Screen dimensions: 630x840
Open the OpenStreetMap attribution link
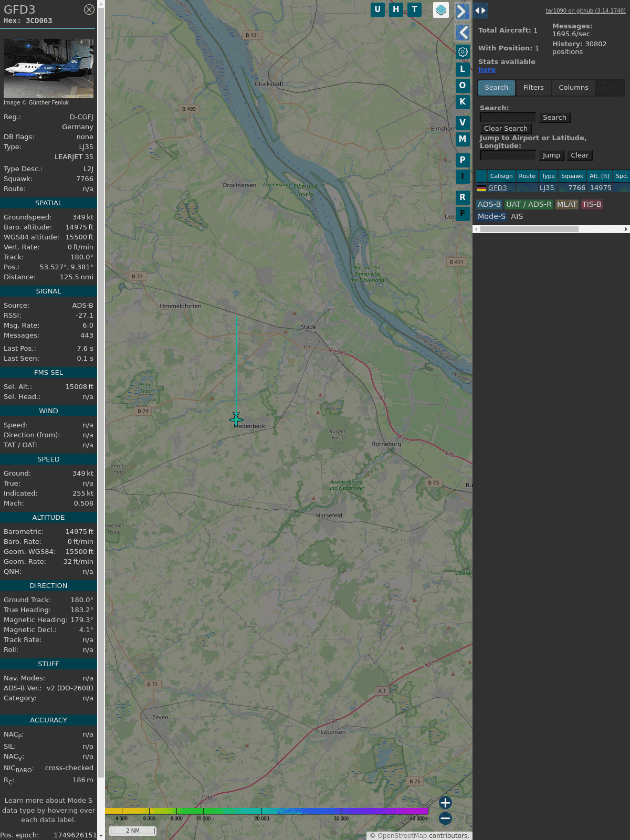(x=402, y=836)
